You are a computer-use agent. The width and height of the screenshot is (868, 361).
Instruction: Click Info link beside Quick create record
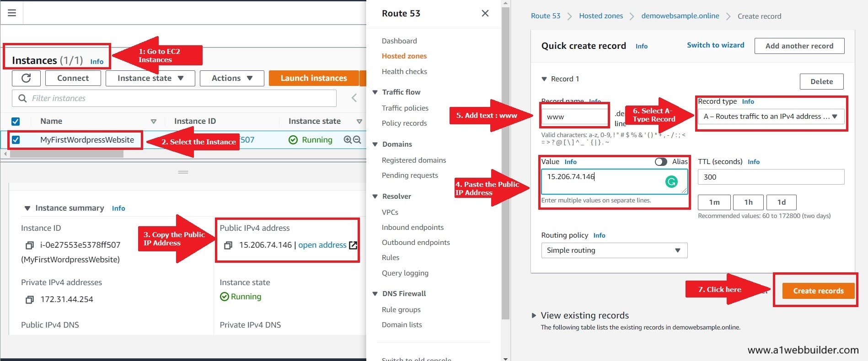[642, 46]
